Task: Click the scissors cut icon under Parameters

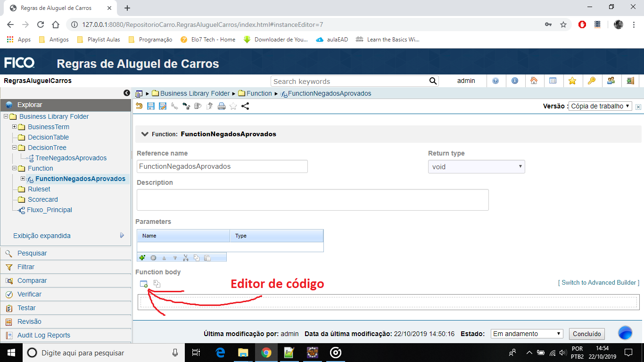Action: point(185,257)
